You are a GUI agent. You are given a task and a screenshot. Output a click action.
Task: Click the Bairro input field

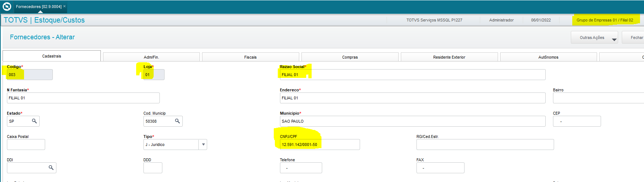[x=598, y=98]
